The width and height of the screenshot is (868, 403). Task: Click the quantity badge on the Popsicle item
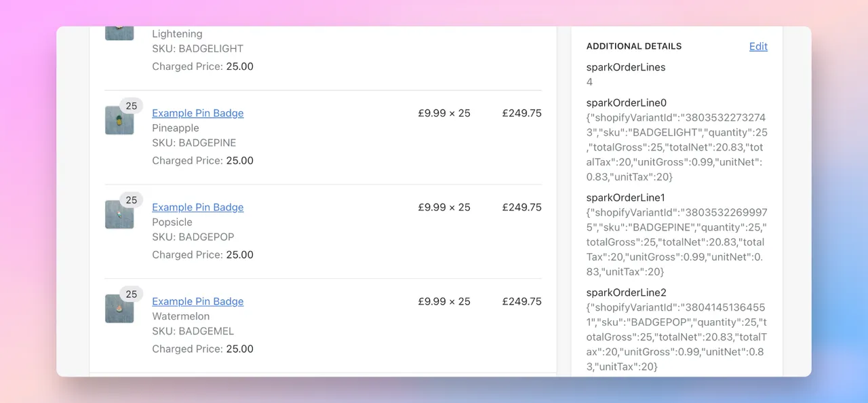tap(131, 200)
